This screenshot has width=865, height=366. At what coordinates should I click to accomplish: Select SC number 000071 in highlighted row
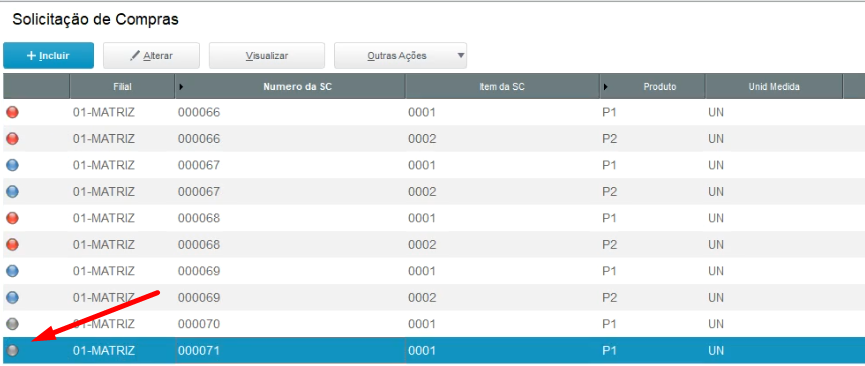[x=199, y=351]
